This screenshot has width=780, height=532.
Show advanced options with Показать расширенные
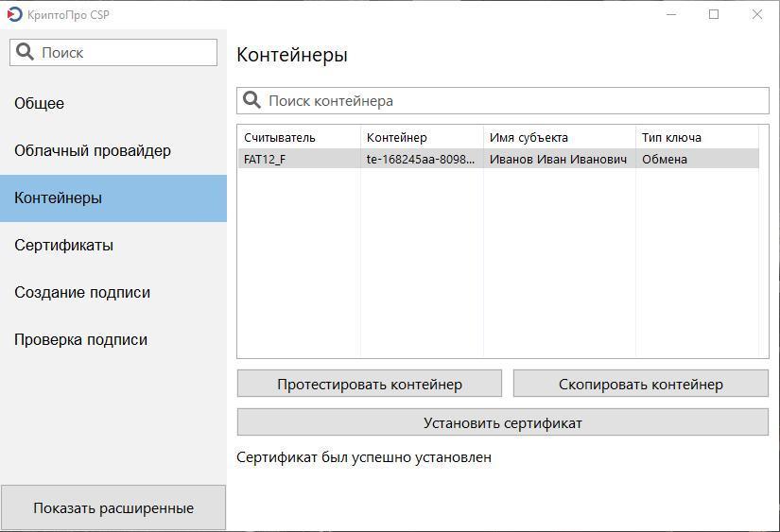tap(113, 508)
